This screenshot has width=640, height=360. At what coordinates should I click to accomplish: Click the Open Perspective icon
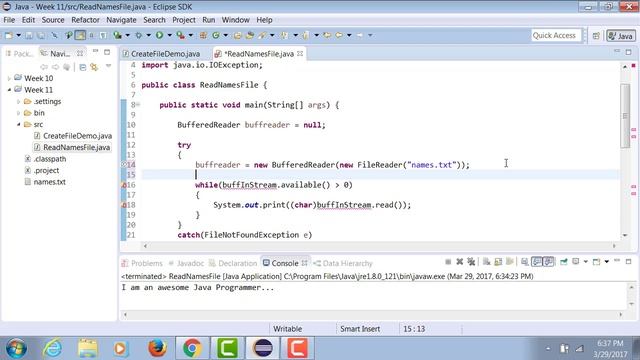pos(596,36)
